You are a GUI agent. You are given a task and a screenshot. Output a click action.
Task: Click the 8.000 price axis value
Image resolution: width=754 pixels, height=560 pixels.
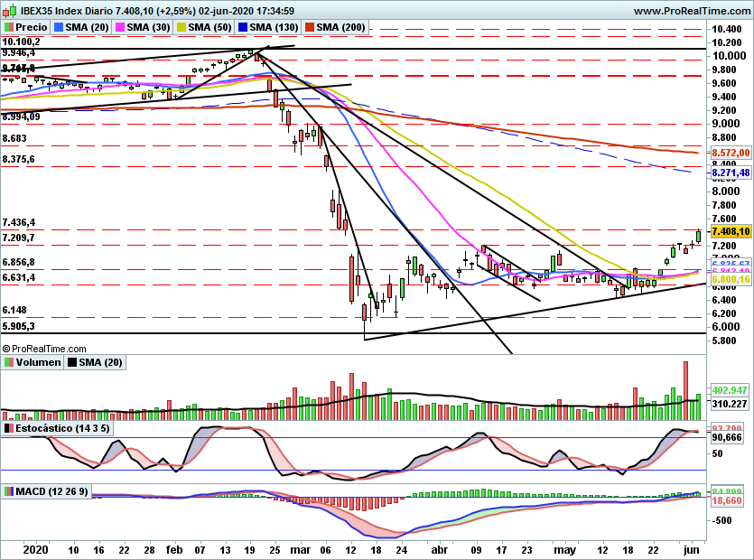[x=726, y=191]
